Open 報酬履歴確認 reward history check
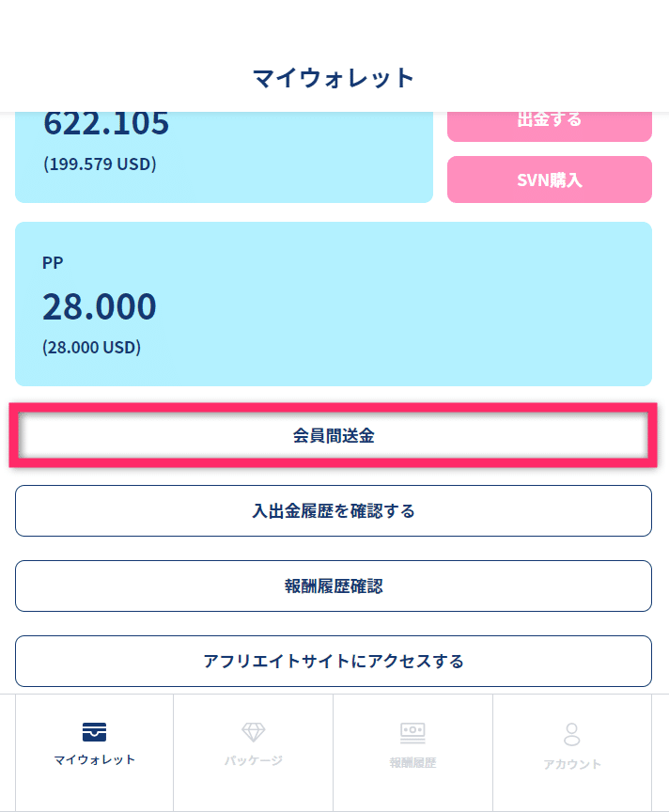 (334, 586)
